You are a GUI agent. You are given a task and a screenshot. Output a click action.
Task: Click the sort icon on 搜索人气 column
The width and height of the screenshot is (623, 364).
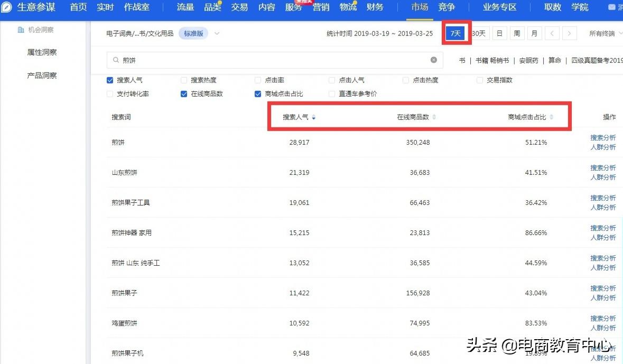tap(313, 117)
